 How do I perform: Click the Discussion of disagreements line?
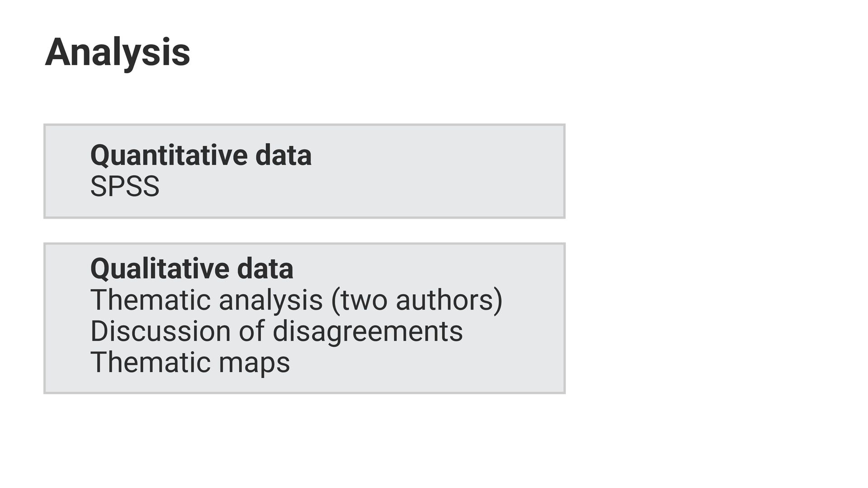point(276,331)
